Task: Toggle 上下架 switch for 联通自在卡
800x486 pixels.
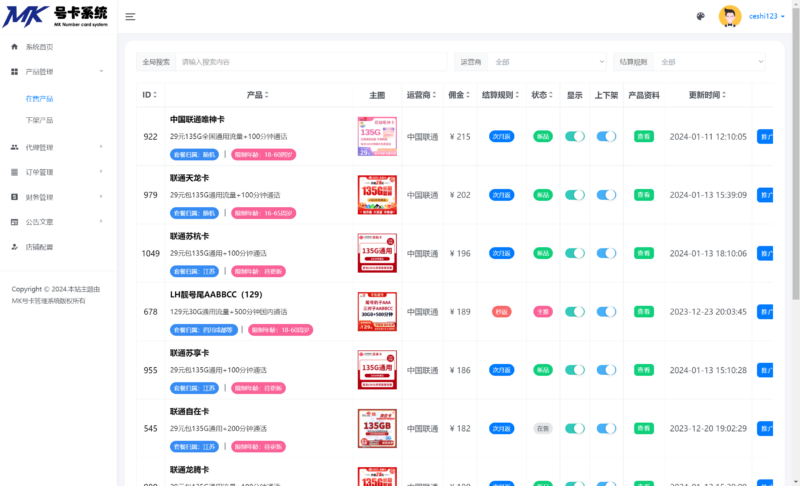Action: click(606, 428)
